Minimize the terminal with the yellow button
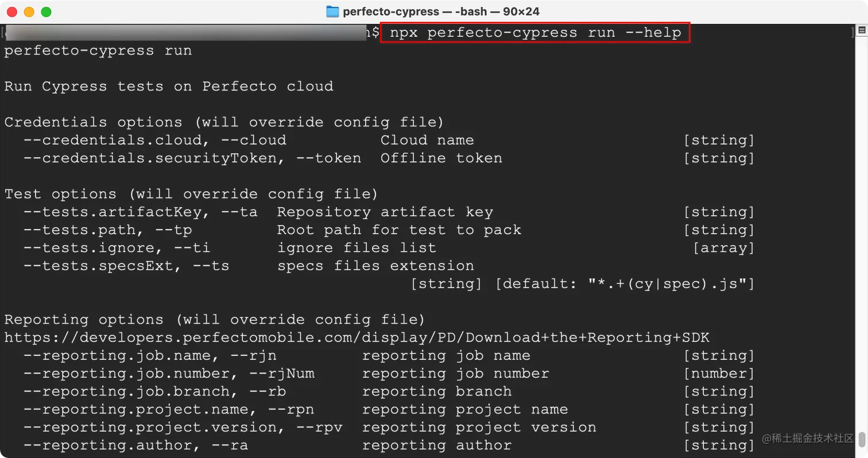Image resolution: width=868 pixels, height=458 pixels. pos(29,11)
